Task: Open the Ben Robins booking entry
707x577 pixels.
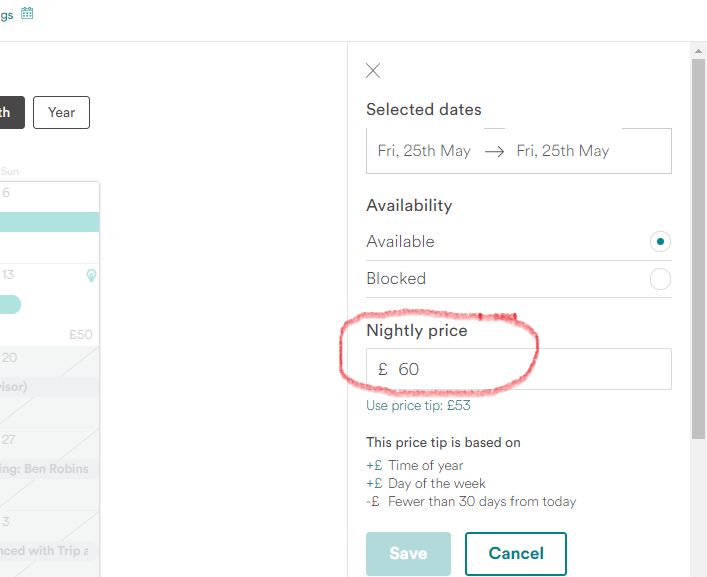Action: (x=50, y=468)
